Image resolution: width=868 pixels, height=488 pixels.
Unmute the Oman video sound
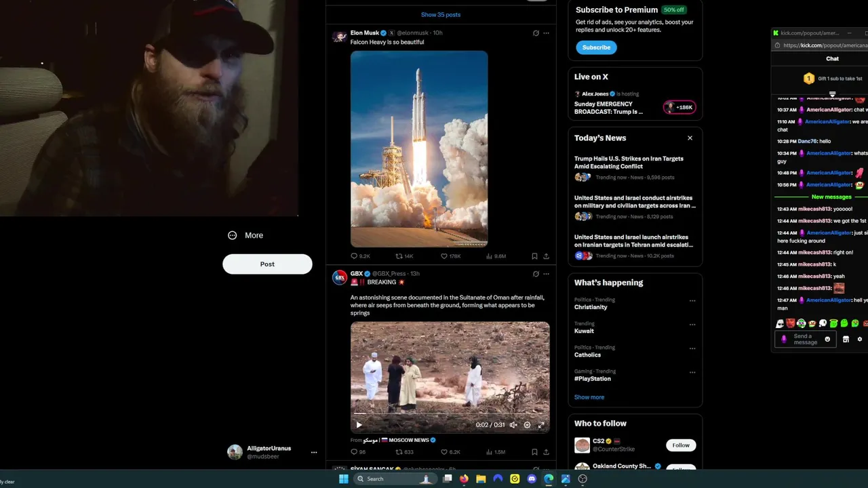[x=513, y=425]
